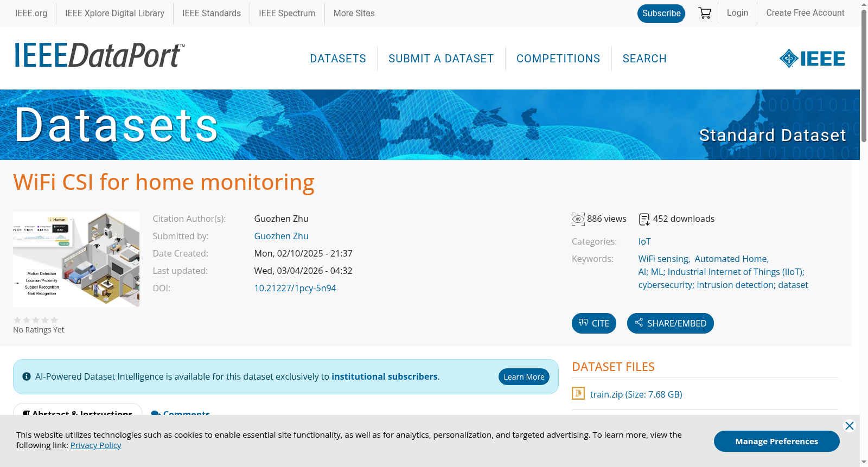This screenshot has height=467, width=868.
Task: Click Manage Preferences button
Action: pyautogui.click(x=777, y=441)
